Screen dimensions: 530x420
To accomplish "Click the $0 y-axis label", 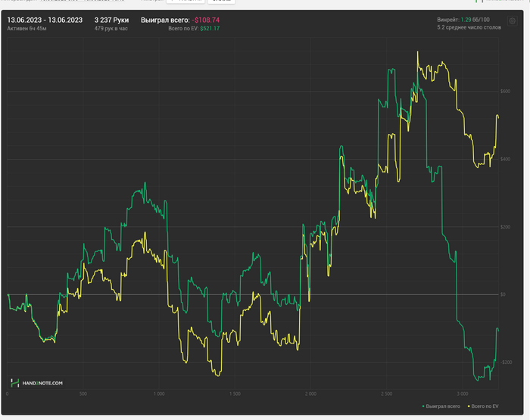I will [x=503, y=294].
